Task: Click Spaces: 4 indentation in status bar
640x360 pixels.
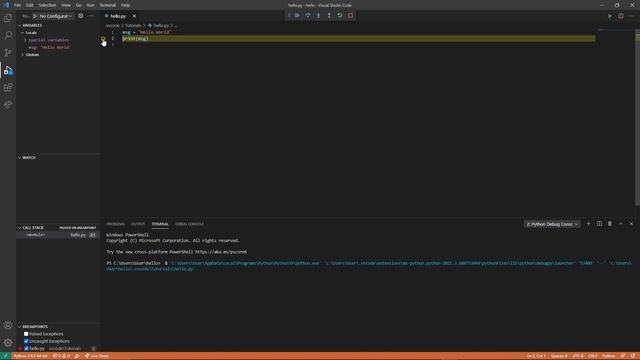Action: coord(559,356)
